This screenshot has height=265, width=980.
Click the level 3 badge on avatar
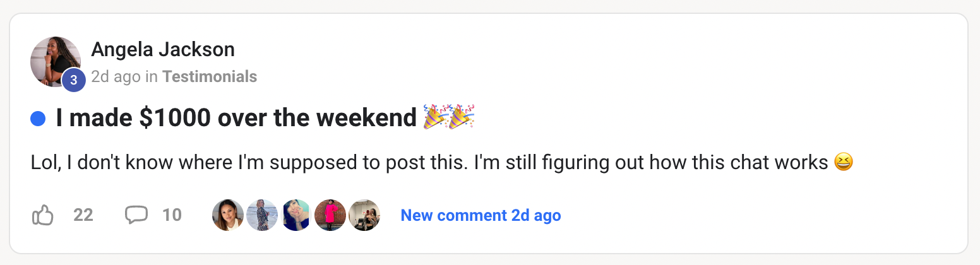pyautogui.click(x=73, y=80)
